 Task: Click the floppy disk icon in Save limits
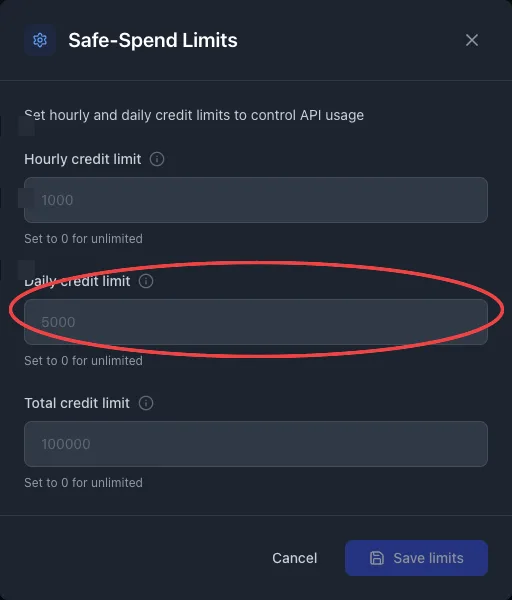click(x=377, y=558)
